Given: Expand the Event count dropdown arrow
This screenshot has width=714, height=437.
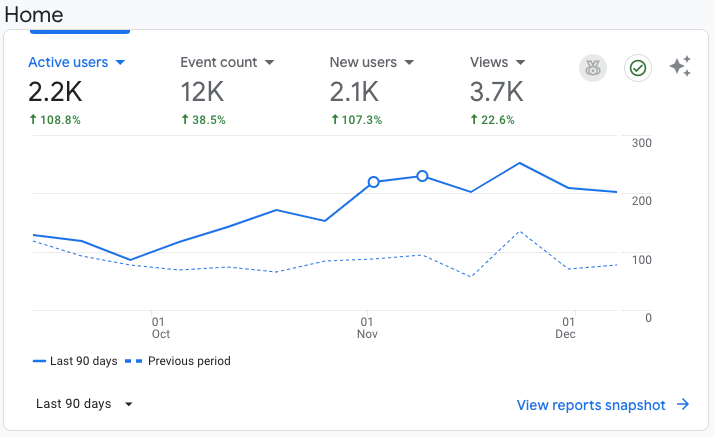Looking at the screenshot, I should pos(270,63).
